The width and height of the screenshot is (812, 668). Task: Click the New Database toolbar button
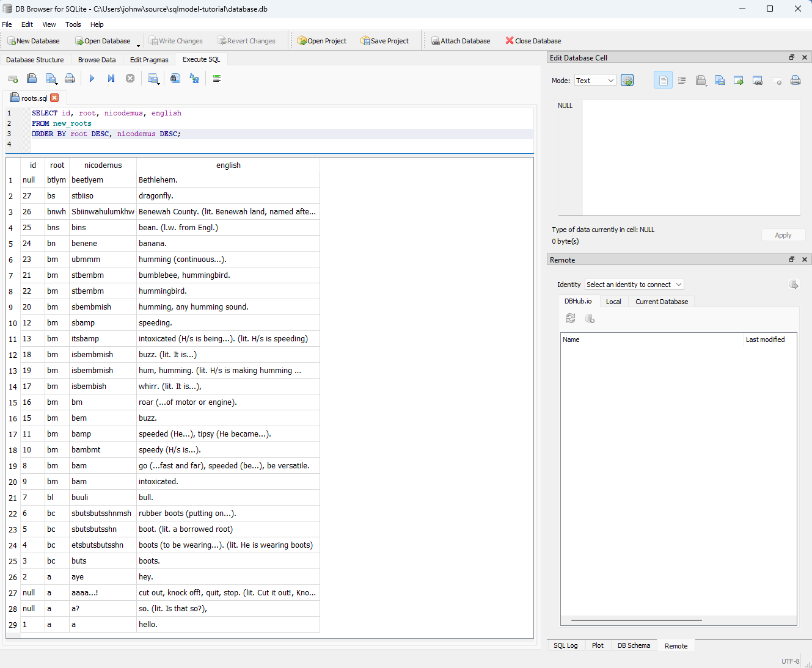(34, 41)
